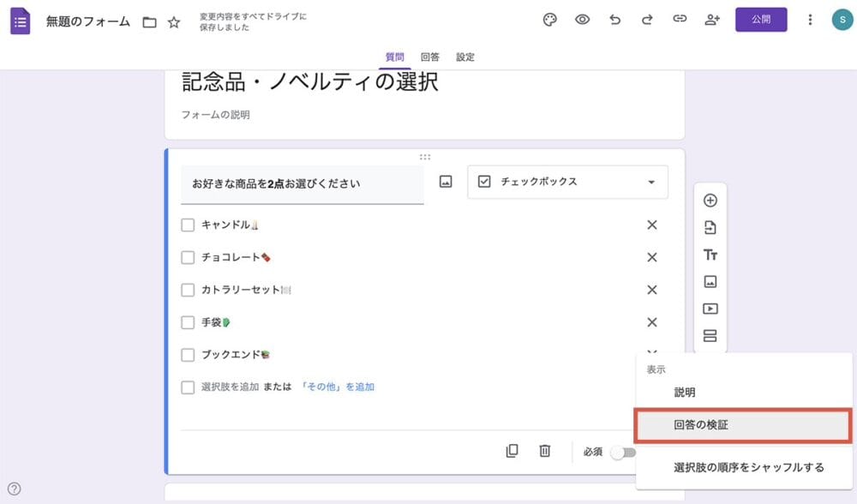Add a new question with the plus icon
The image size is (857, 504).
(710, 200)
